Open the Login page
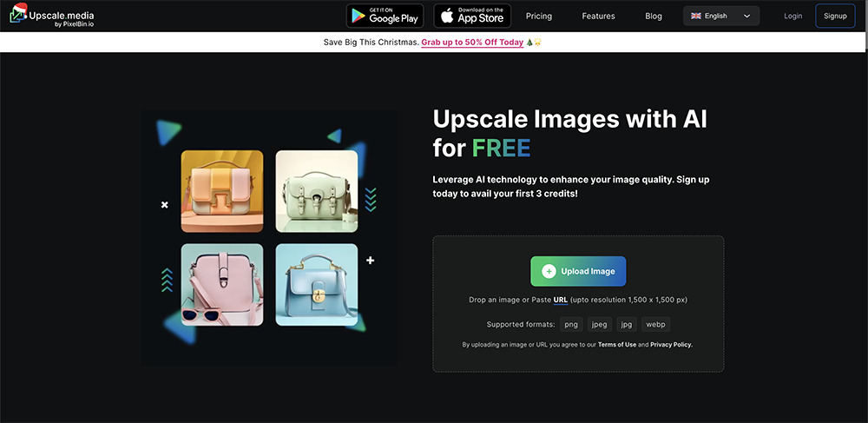Screen dimensions: 868x423 792,16
